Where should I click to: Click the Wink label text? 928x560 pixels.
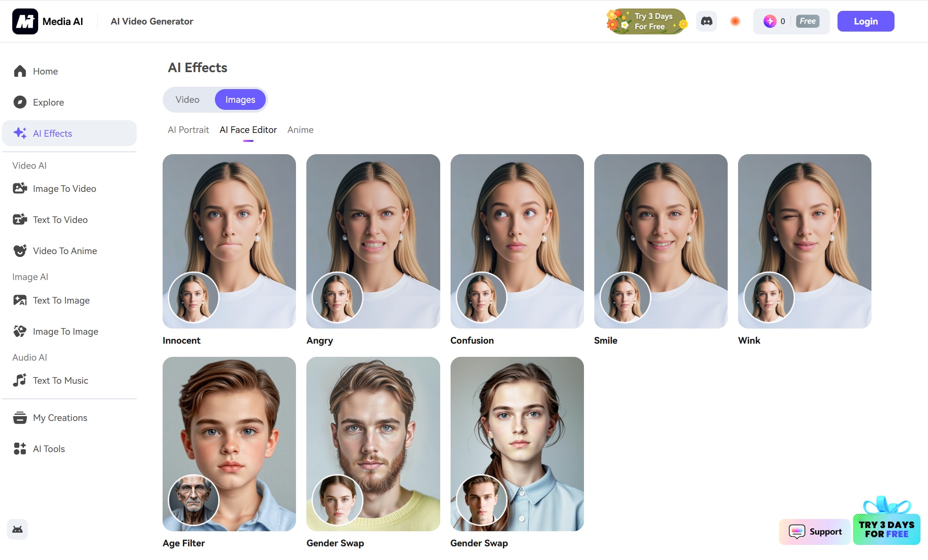[x=749, y=340]
